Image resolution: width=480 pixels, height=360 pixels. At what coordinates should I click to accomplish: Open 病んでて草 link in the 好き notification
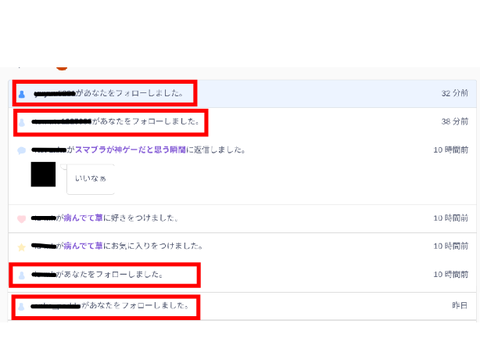point(83,218)
